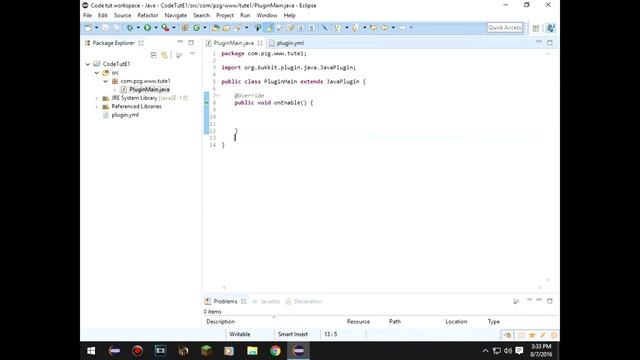Viewport: 640px width, 360px height.
Task: Open dropdown next to External Tools icon
Action: (174, 28)
